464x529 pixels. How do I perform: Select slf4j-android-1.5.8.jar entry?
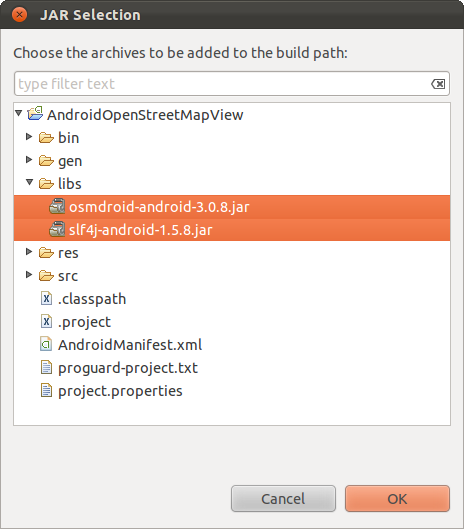232,229
